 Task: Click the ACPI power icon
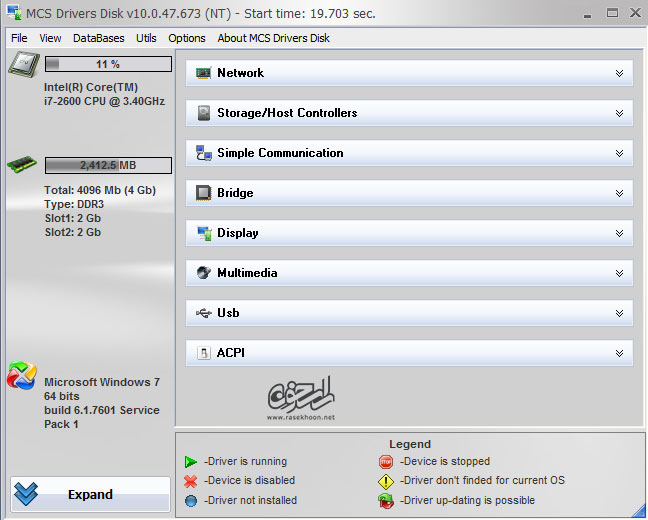203,353
